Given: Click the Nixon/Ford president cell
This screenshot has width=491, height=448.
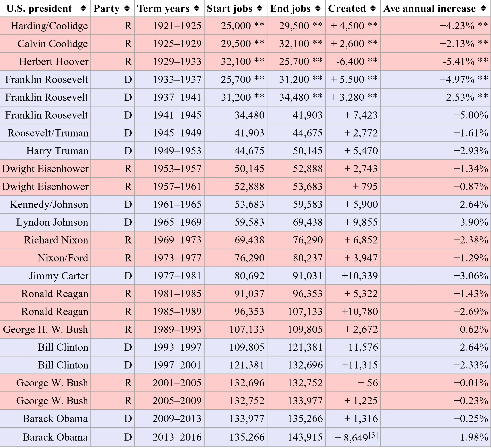Looking at the screenshot, I should [63, 258].
